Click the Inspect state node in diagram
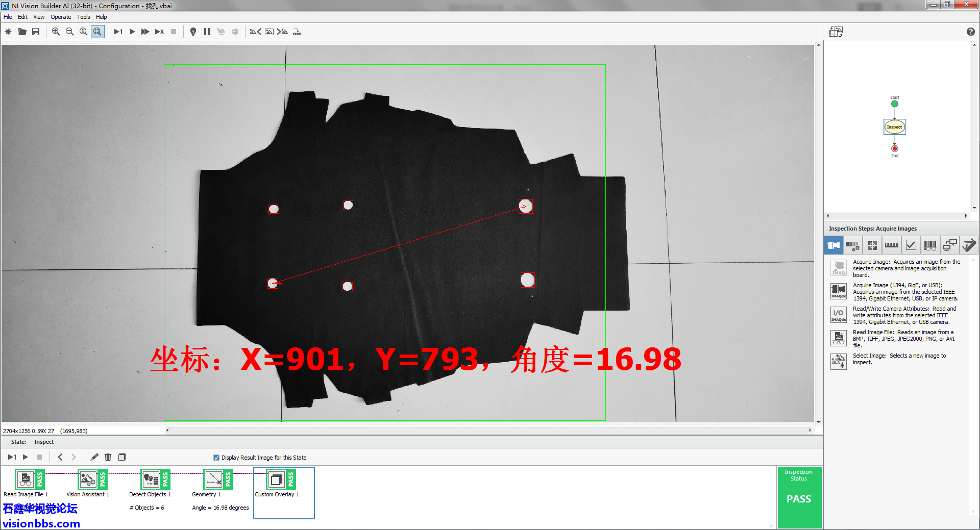This screenshot has height=530, width=980. 894,127
